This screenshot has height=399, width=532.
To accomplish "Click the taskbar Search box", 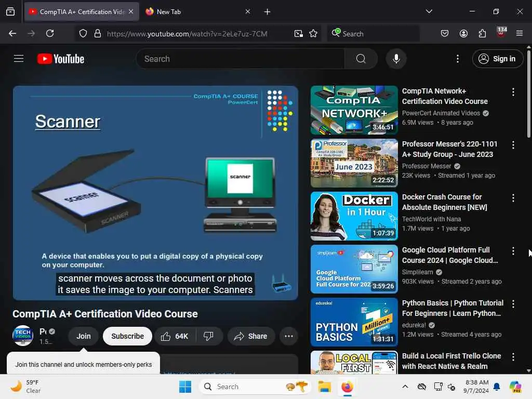I will click(255, 387).
